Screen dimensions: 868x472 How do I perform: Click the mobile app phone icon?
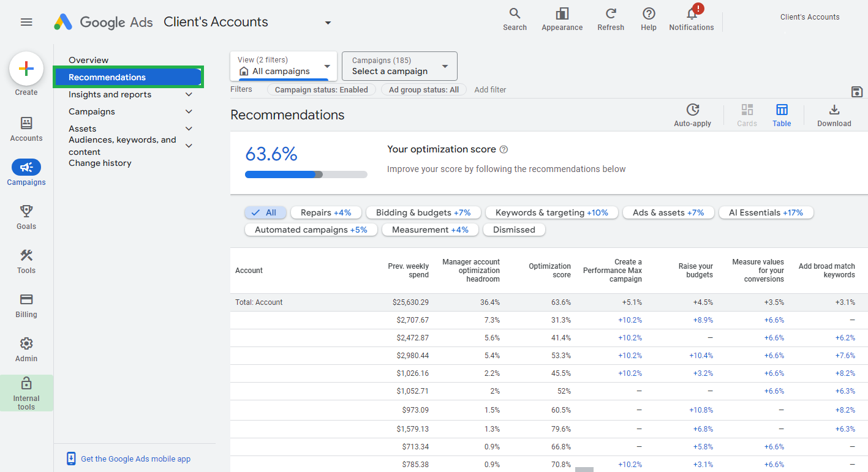(72, 459)
